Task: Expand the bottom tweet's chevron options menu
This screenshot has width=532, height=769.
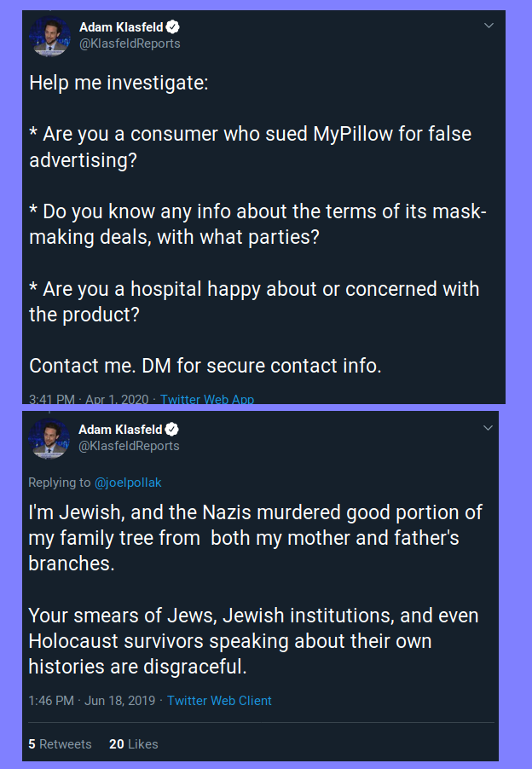Action: coord(489,426)
